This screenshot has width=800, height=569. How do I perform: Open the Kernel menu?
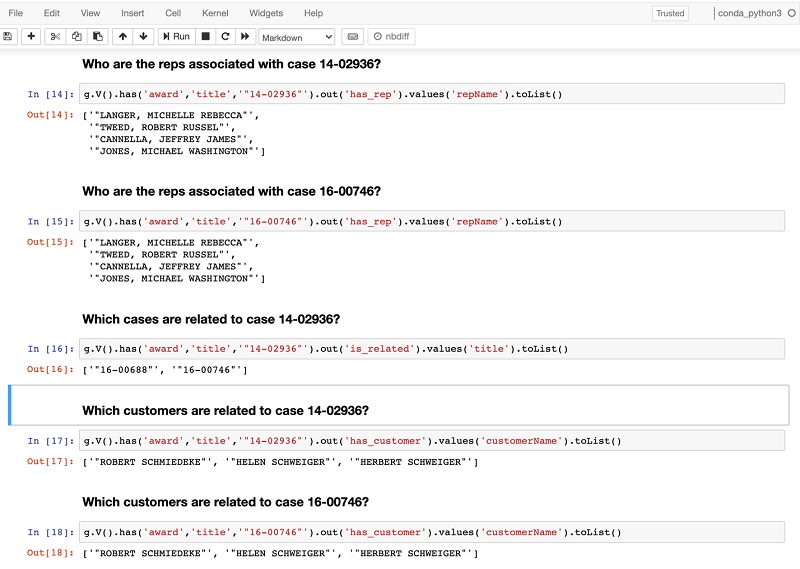(x=215, y=13)
